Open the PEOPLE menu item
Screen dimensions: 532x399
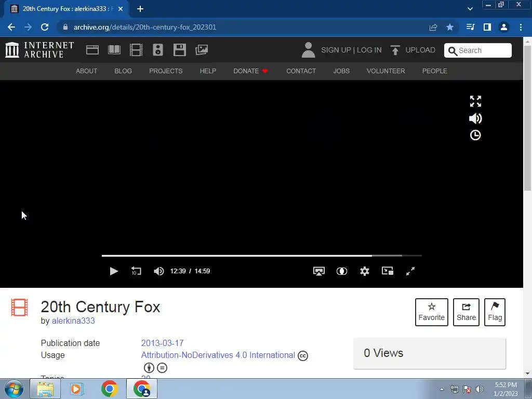pos(435,71)
